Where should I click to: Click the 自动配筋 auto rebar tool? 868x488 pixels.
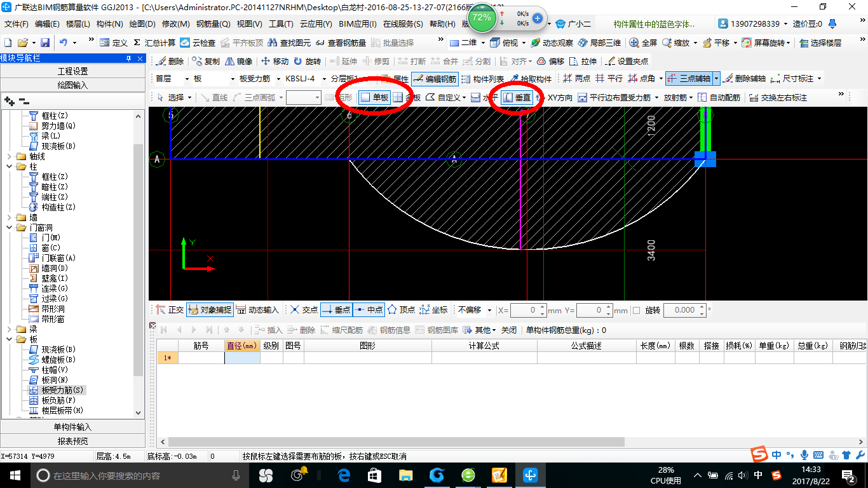[719, 97]
